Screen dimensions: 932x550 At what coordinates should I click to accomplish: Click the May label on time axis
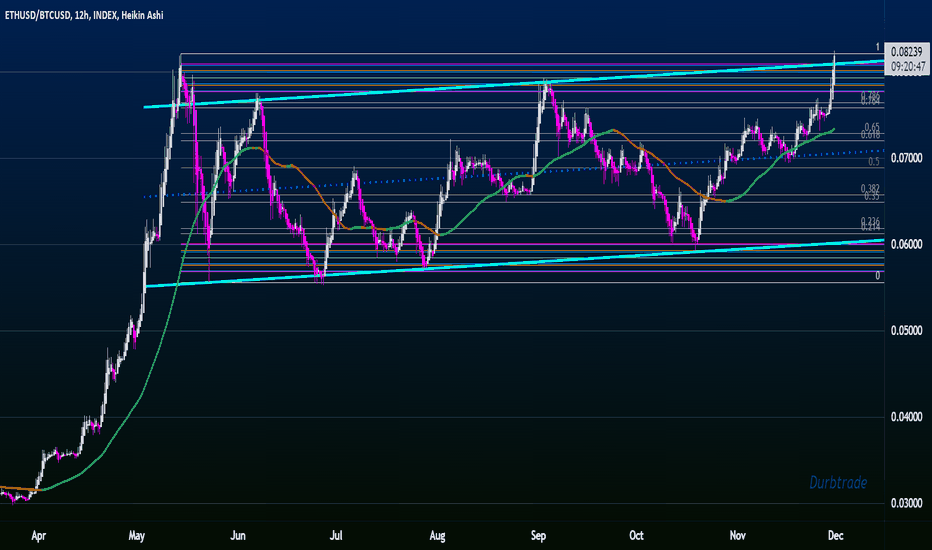[x=137, y=536]
